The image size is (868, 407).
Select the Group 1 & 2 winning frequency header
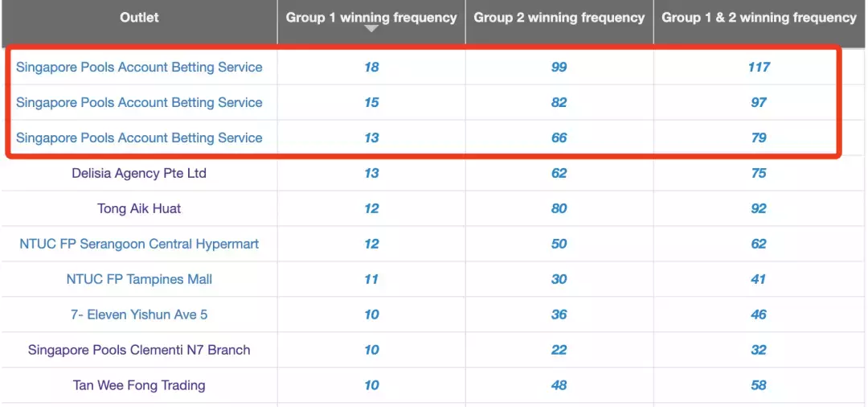759,17
